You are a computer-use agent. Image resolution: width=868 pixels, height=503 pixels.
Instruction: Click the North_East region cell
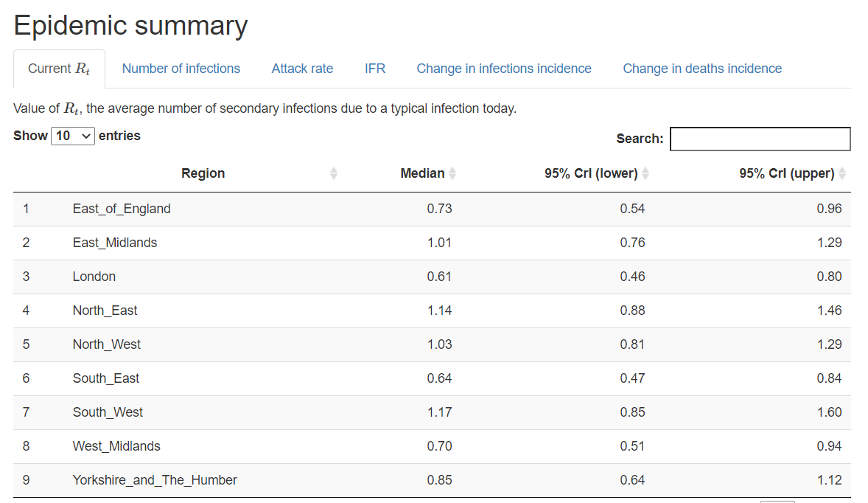tap(105, 311)
